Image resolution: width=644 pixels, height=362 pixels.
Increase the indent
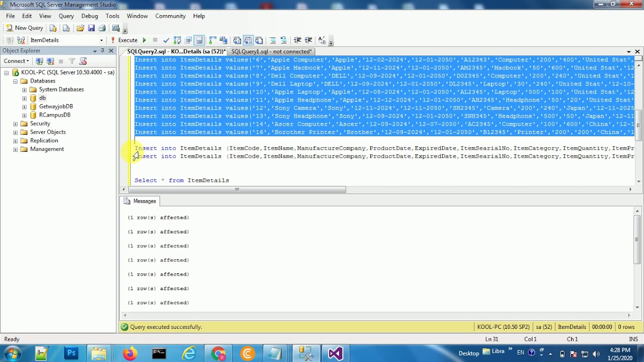pyautogui.click(x=308, y=40)
